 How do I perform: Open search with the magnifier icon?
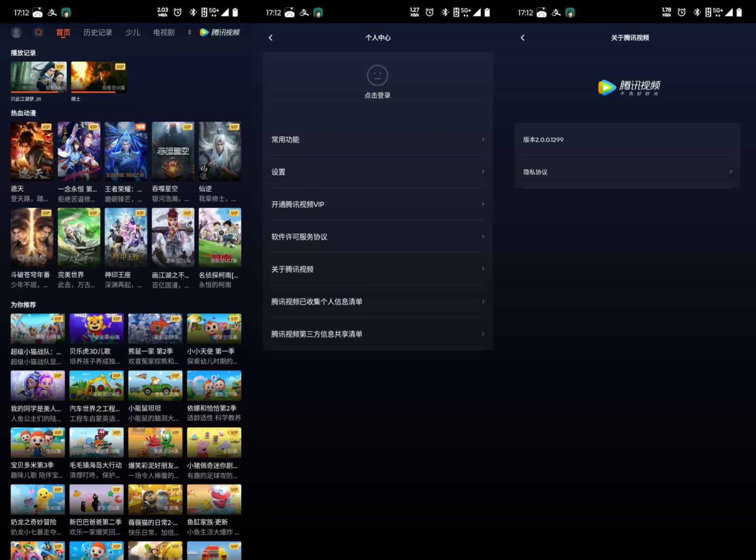tap(38, 32)
